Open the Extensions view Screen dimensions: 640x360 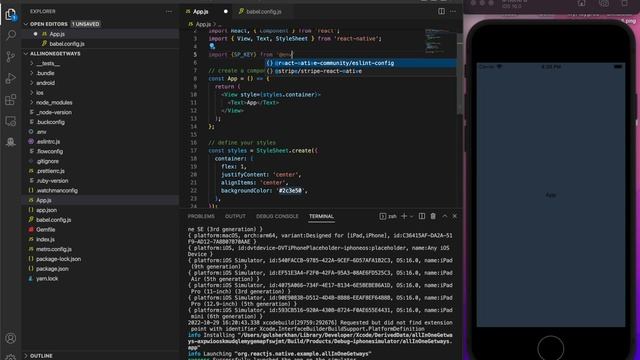click(x=11, y=100)
